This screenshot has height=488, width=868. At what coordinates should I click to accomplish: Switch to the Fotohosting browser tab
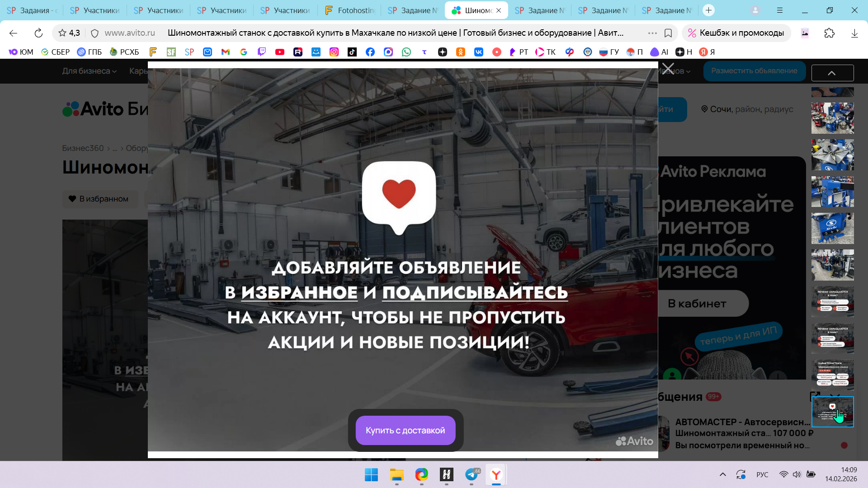click(x=350, y=10)
